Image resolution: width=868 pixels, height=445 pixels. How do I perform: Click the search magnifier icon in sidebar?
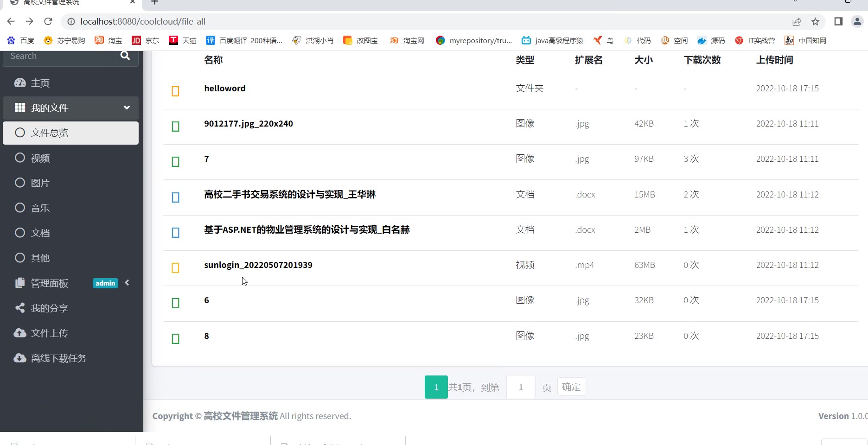pos(125,56)
